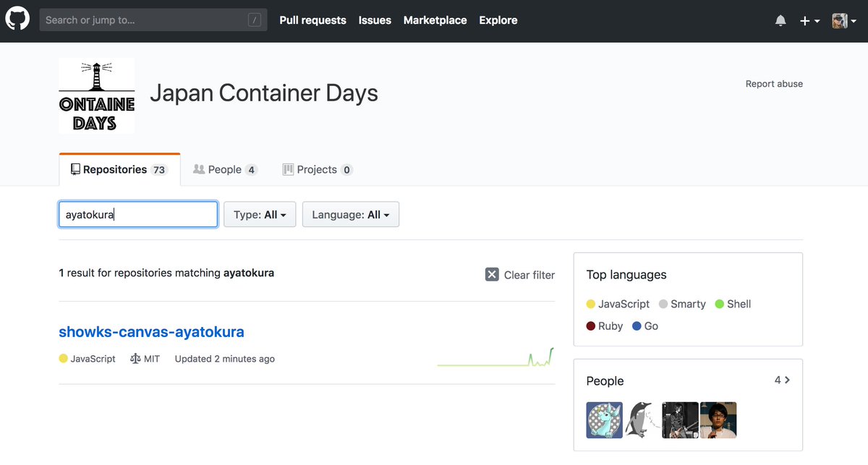The image size is (868, 465).
Task: Click the Report abuse link
Action: 774,84
